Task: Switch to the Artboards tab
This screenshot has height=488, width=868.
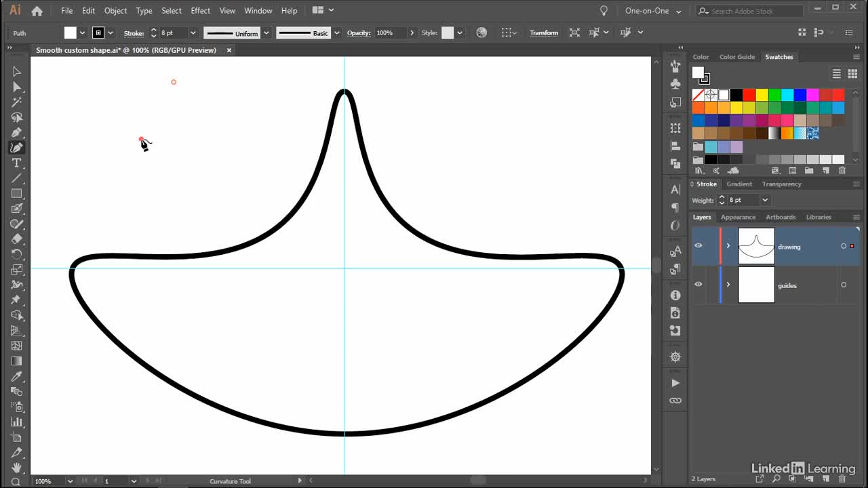Action: click(x=781, y=217)
